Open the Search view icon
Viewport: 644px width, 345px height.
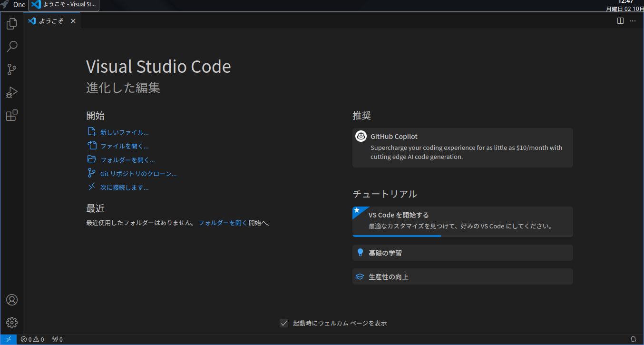(12, 46)
